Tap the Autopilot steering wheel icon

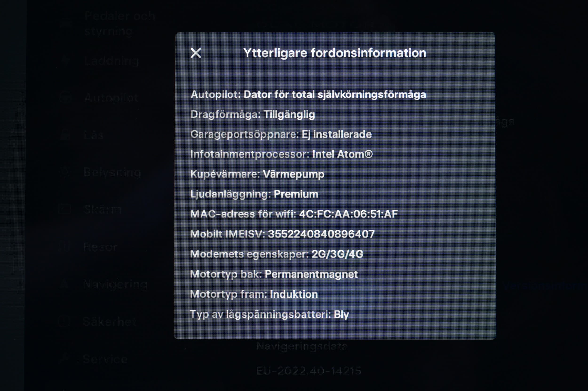point(65,98)
